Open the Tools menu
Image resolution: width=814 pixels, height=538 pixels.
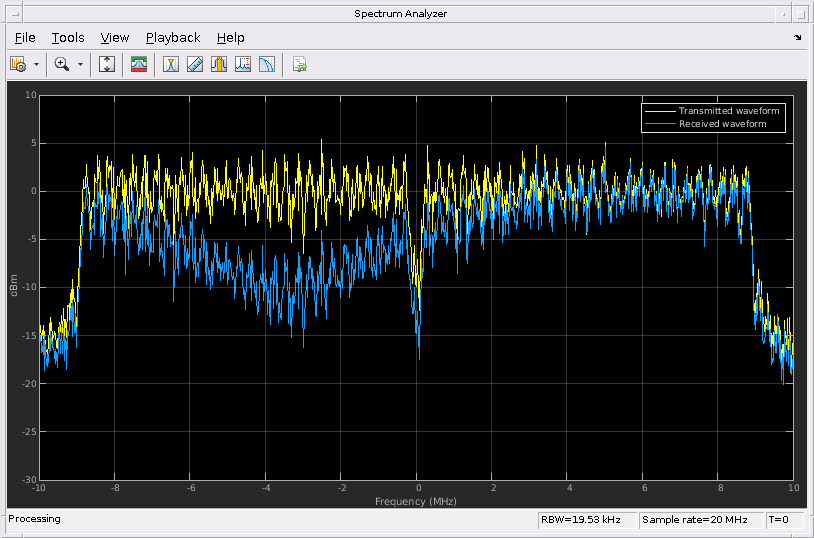point(68,38)
